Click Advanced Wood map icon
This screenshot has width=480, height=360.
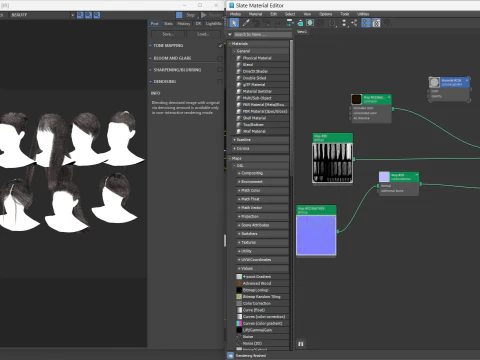coord(239,283)
